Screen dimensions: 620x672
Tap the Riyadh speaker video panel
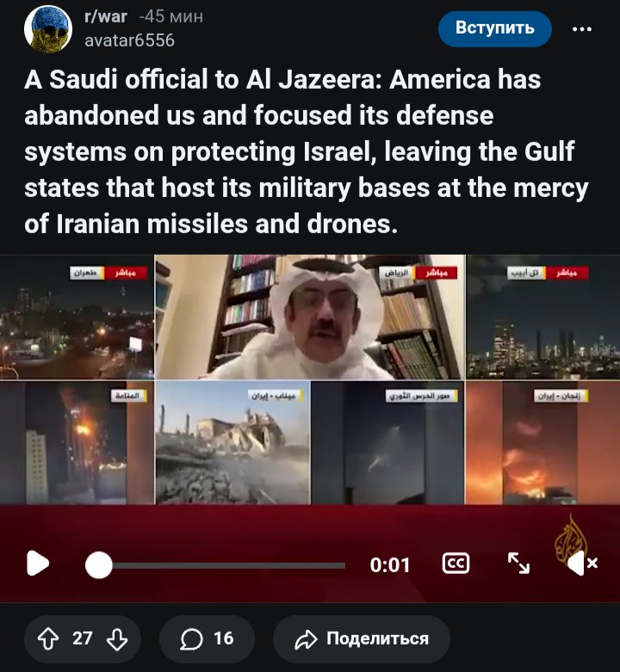click(310, 318)
